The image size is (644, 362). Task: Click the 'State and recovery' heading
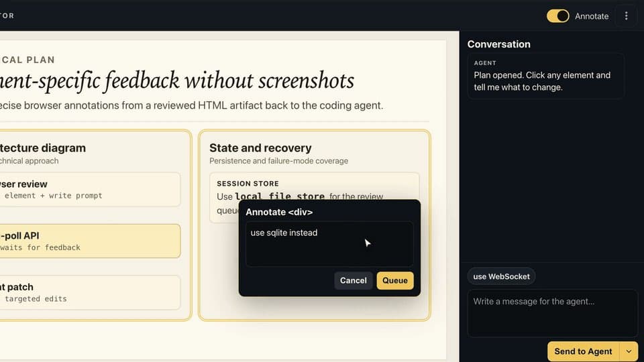coord(260,147)
